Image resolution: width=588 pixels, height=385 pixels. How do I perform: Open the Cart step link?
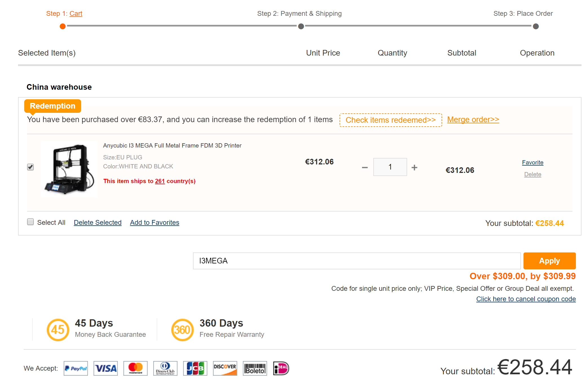tap(76, 14)
